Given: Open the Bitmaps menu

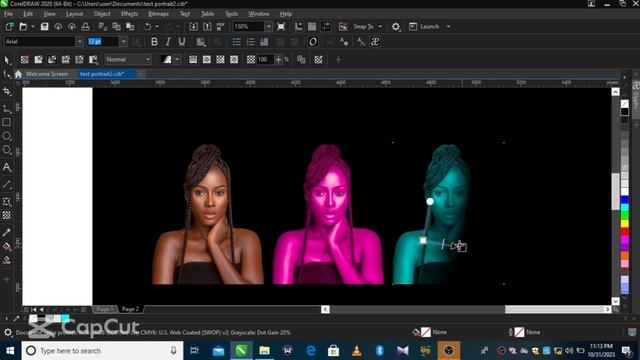Looking at the screenshot, I should 158,14.
